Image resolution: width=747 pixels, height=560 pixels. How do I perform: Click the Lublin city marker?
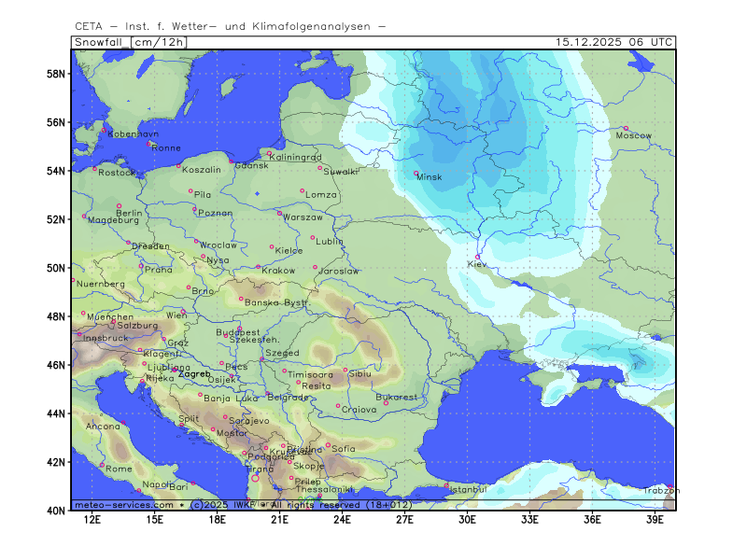[x=313, y=237]
